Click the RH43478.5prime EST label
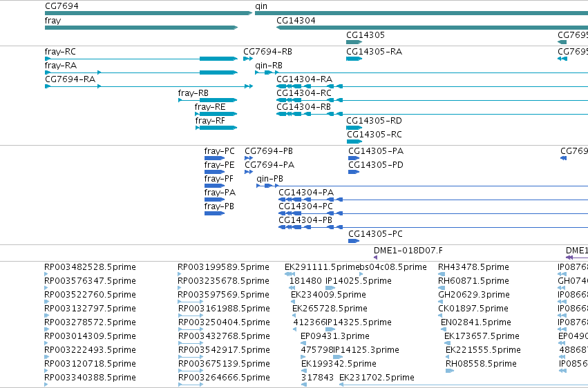This screenshot has width=588, height=388. tap(473, 267)
